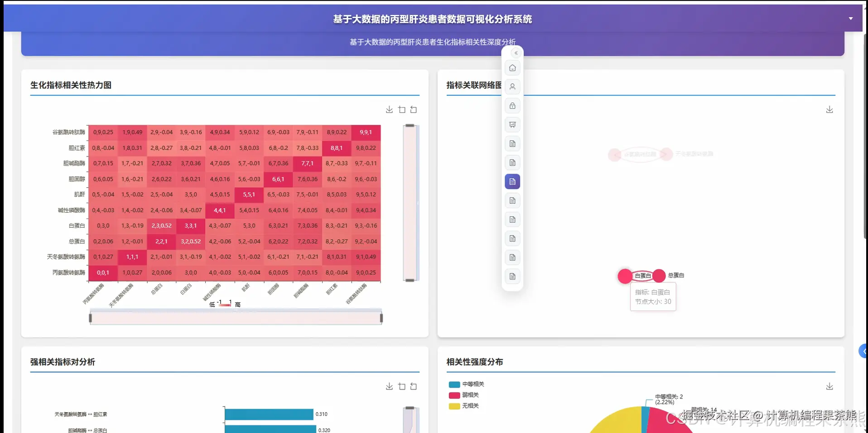Viewport: 868px width, 433px height.
Task: Click heatmap cell "0,0,1"
Action: point(103,272)
